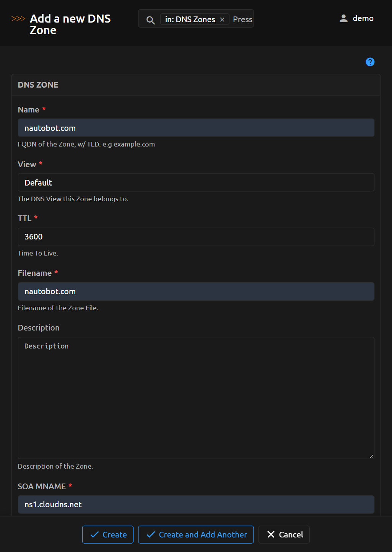Image resolution: width=392 pixels, height=552 pixels.
Task: Remove the 'in: DNS Zones' search filter
Action: (222, 19)
